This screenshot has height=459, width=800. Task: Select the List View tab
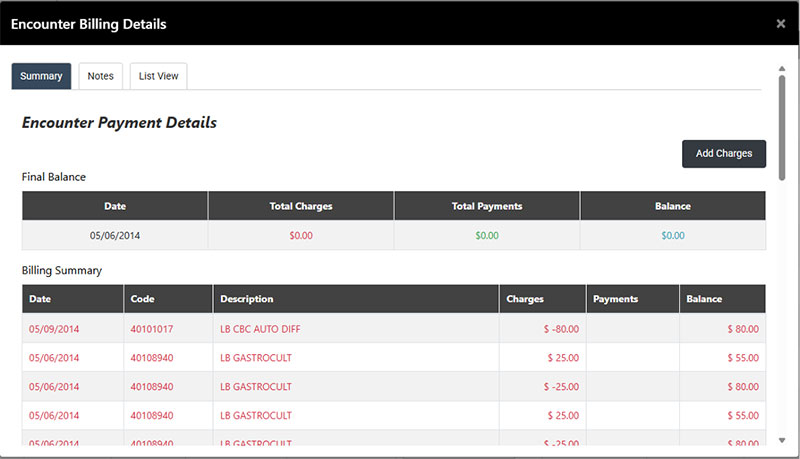pos(158,76)
